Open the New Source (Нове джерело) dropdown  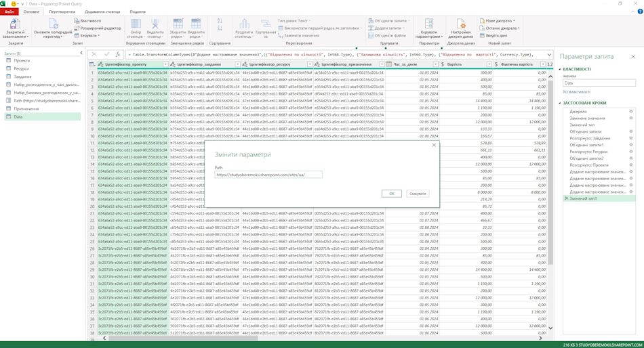click(x=497, y=20)
